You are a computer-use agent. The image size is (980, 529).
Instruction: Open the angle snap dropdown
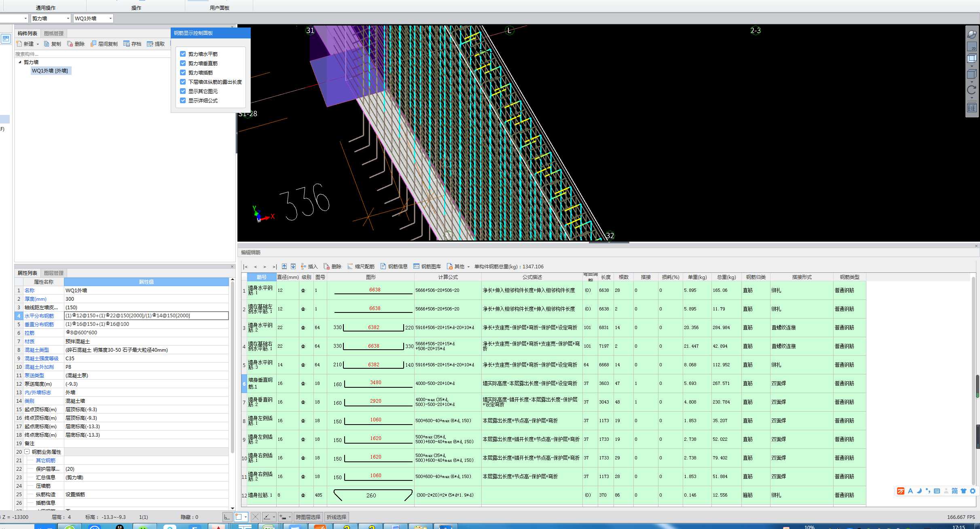[273, 517]
